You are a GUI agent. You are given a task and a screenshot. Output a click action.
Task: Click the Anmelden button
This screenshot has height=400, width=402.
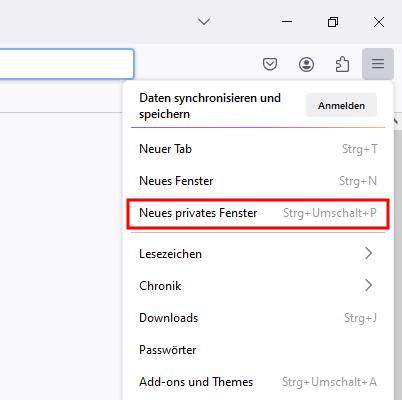click(x=341, y=105)
